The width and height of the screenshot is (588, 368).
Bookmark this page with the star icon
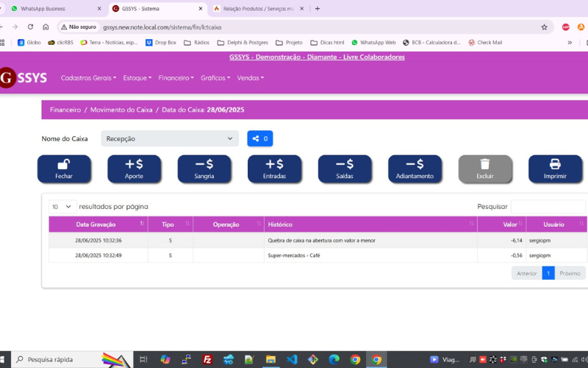click(x=544, y=27)
